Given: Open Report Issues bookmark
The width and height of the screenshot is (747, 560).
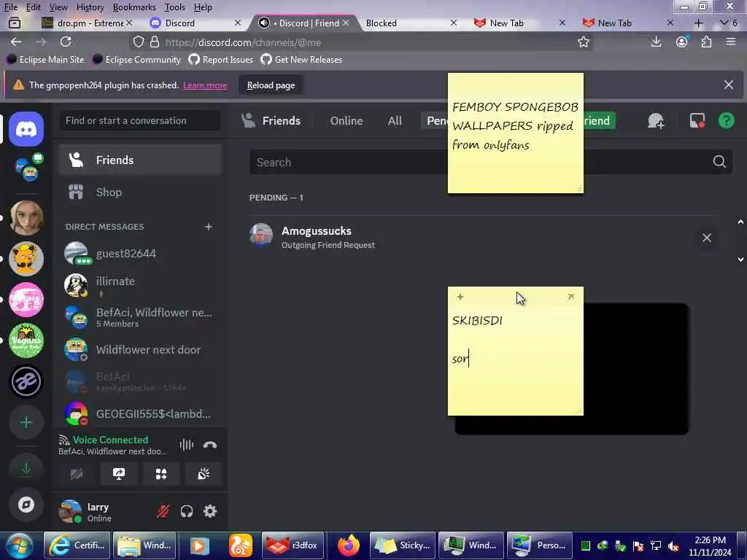Looking at the screenshot, I should 221,60.
